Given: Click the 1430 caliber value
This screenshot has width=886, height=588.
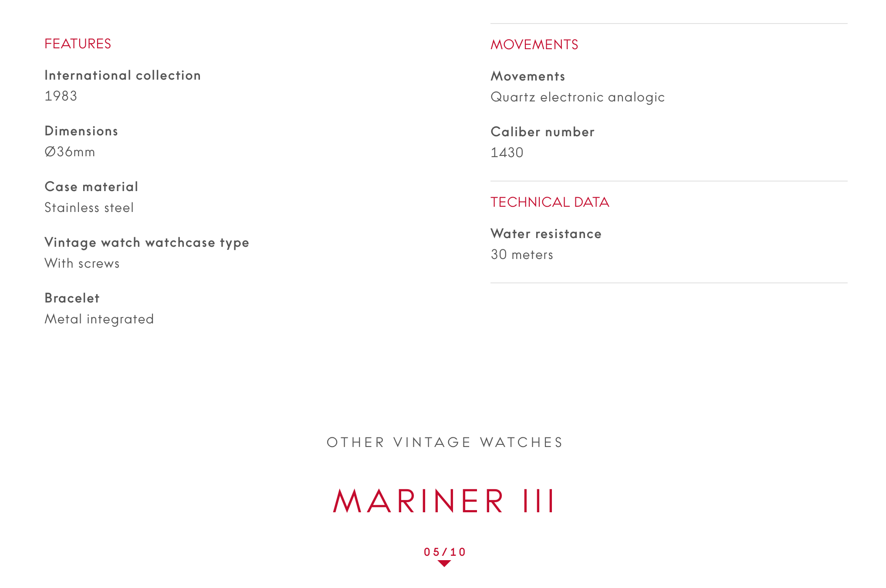Looking at the screenshot, I should (x=507, y=153).
